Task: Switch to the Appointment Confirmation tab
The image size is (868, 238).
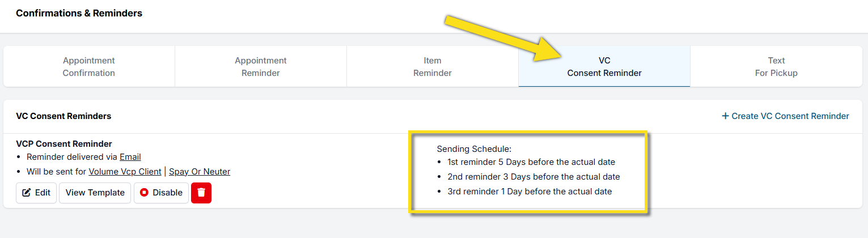Action: click(89, 67)
